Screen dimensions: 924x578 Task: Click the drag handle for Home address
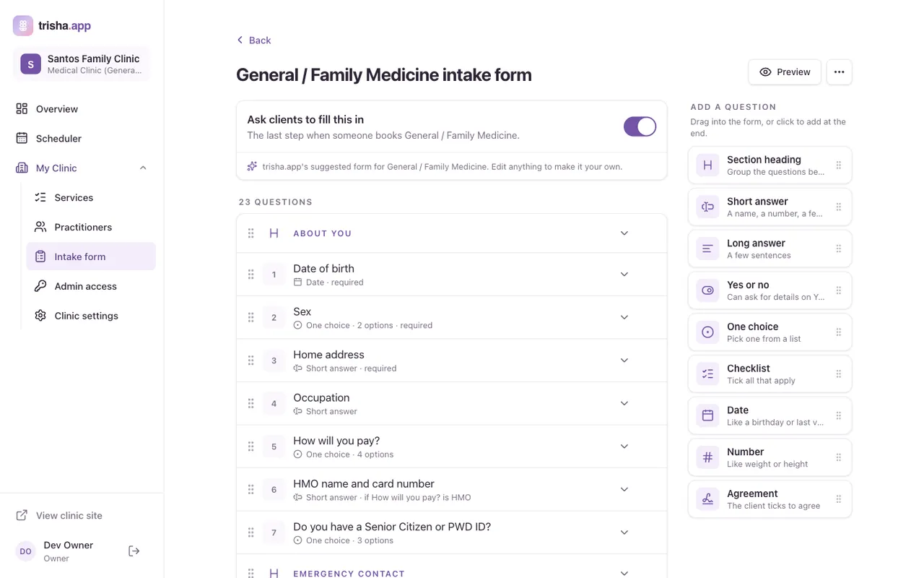coord(251,361)
